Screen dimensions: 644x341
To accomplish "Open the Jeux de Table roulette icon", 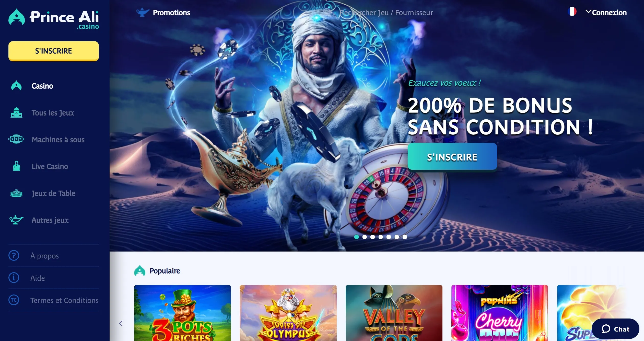I will (16, 193).
